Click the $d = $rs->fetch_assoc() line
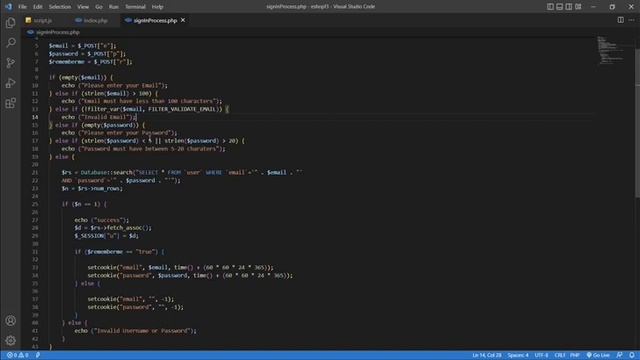This screenshot has height=360, width=640. click(x=113, y=228)
